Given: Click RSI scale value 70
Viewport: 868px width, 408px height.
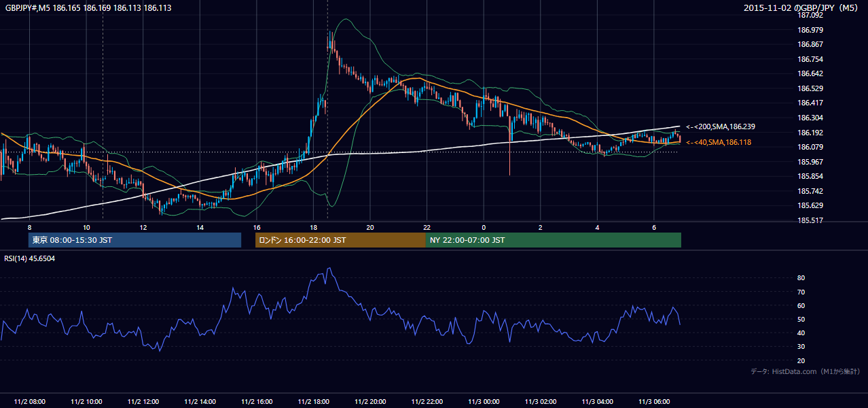Looking at the screenshot, I should coord(801,292).
